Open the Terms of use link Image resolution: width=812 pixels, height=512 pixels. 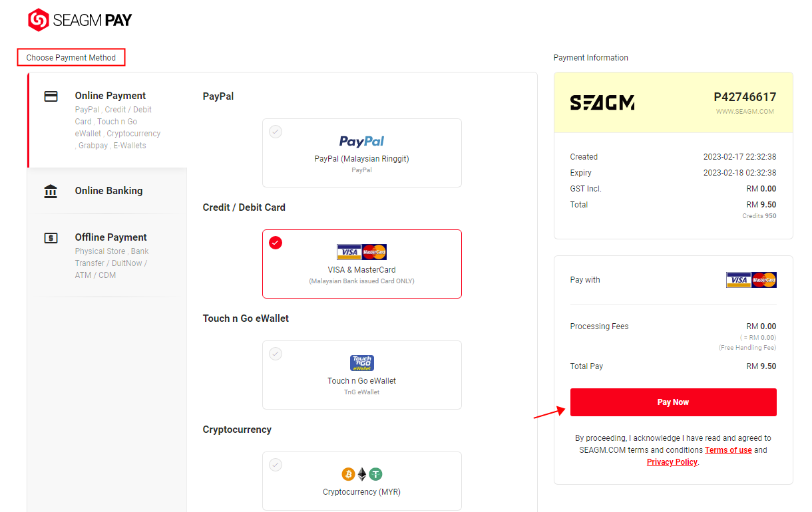(x=728, y=450)
